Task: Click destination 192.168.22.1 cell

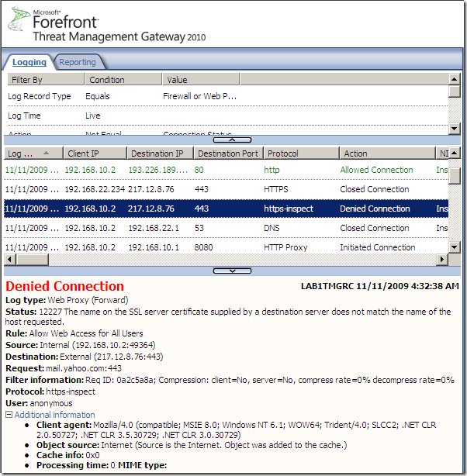Action: [x=154, y=228]
